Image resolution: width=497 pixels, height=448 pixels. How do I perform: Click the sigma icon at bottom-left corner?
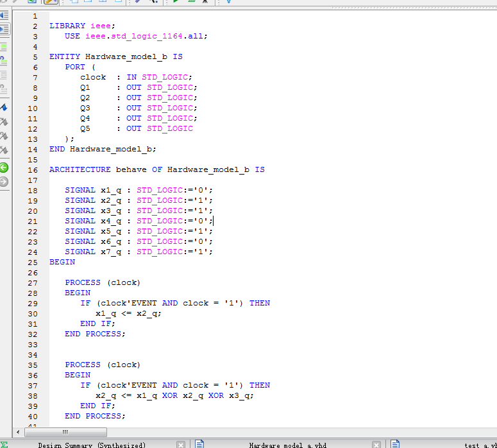(x=4, y=444)
